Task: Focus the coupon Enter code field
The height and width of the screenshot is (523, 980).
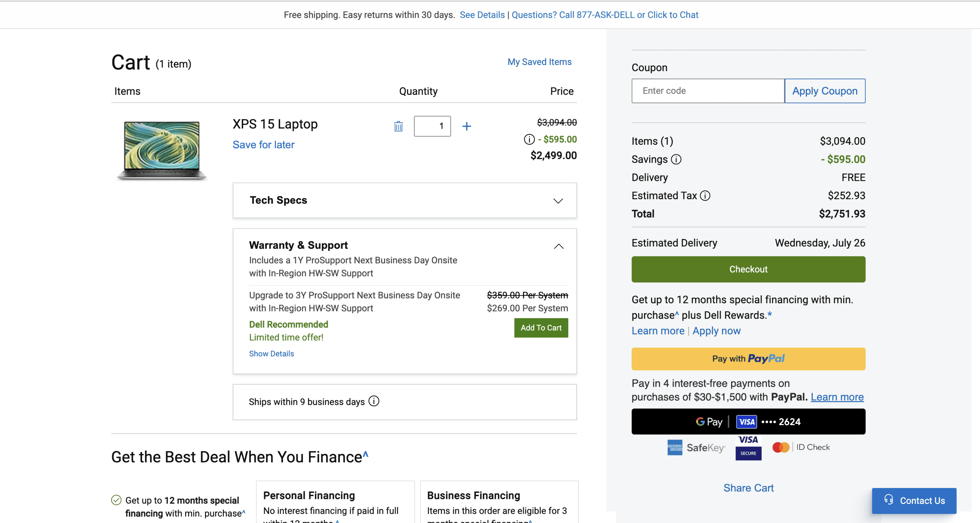Action: pyautogui.click(x=708, y=91)
